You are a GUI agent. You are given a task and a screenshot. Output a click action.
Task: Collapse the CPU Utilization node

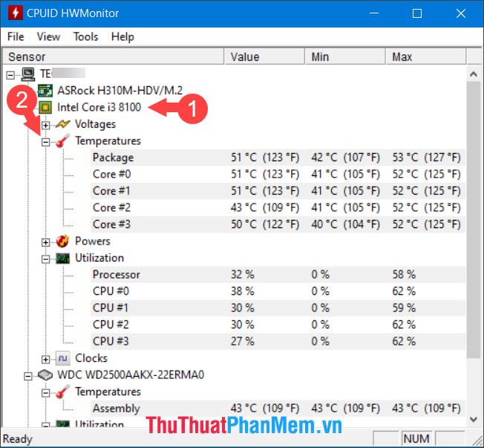46,259
